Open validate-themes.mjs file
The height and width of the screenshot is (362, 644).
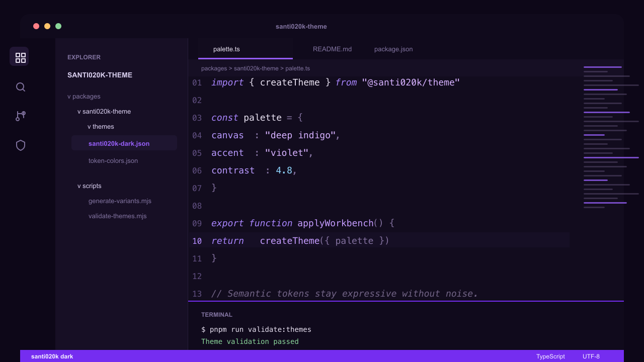point(118,216)
